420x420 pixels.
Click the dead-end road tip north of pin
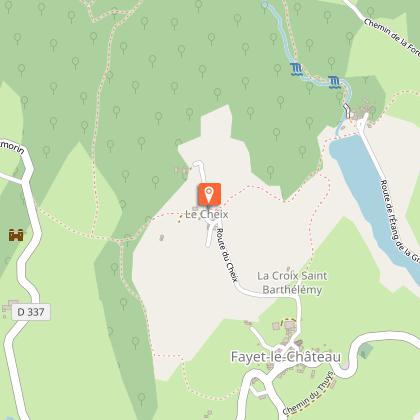point(198,164)
